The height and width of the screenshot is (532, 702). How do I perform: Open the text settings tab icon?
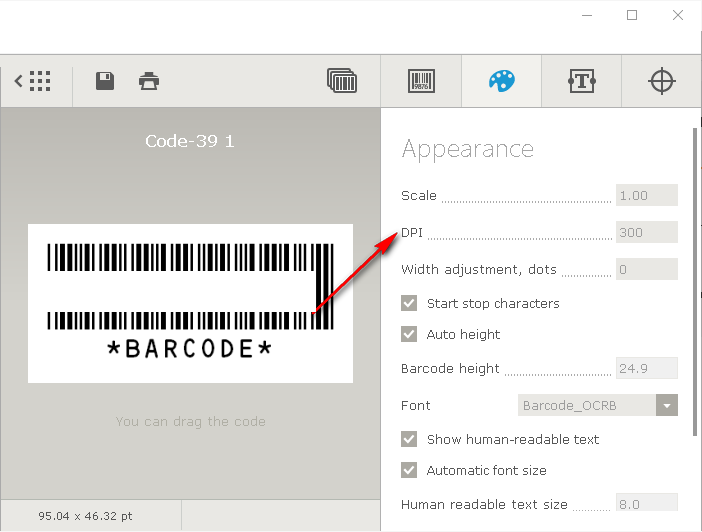click(582, 81)
